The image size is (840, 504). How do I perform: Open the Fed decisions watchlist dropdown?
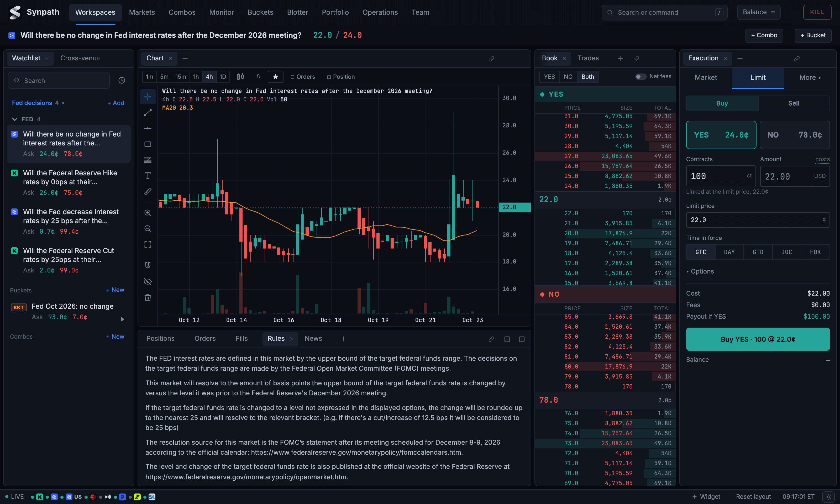(x=38, y=103)
